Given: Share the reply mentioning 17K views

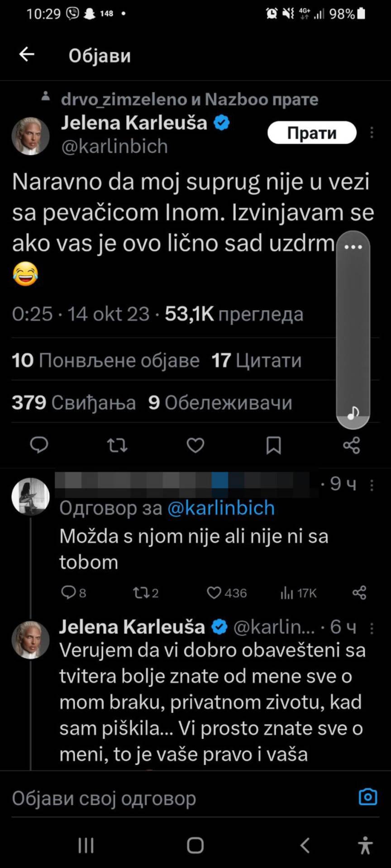Looking at the screenshot, I should tap(359, 593).
